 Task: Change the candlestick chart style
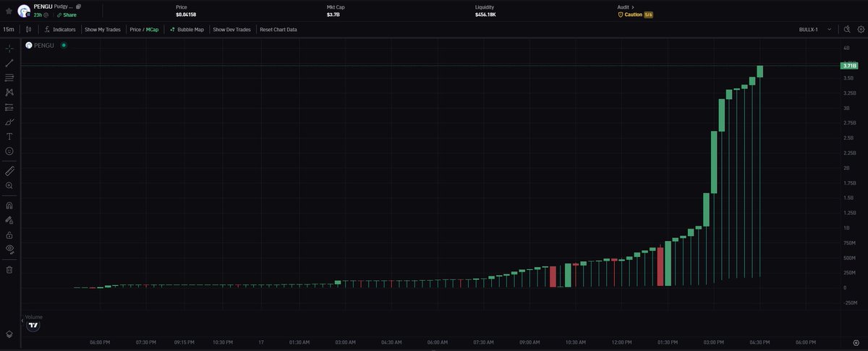coord(28,30)
